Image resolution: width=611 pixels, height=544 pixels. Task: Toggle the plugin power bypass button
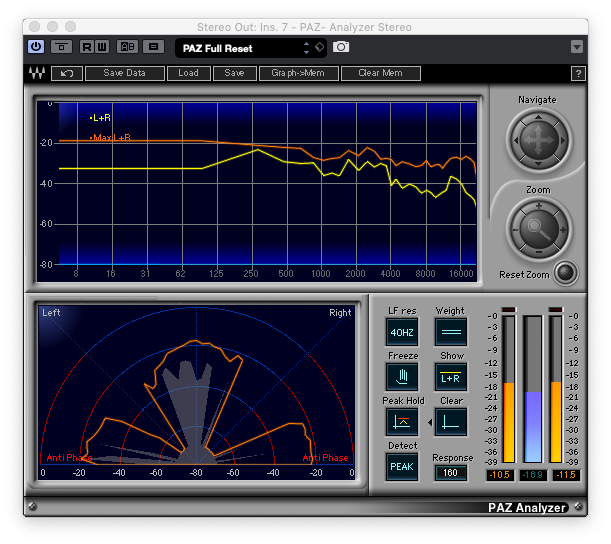[x=36, y=47]
